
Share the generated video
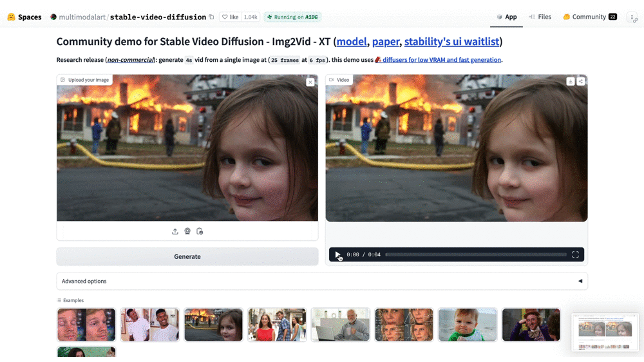click(581, 81)
